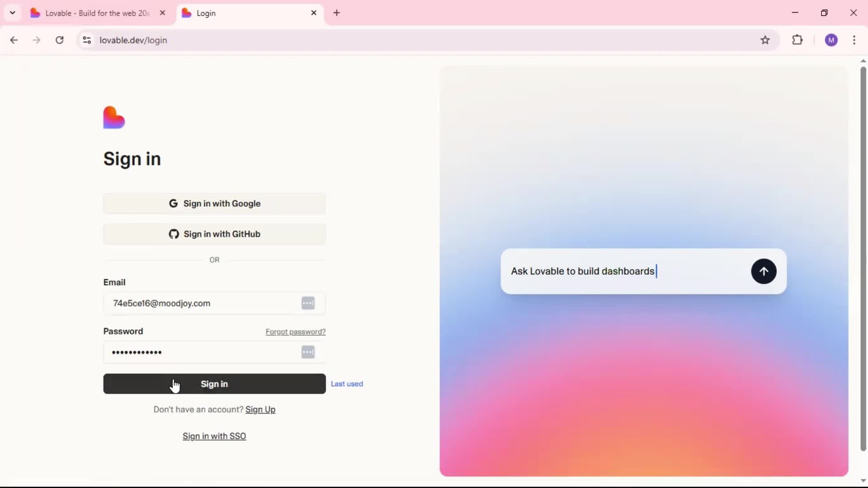Click the password manager icon in Password field

pos(308,352)
